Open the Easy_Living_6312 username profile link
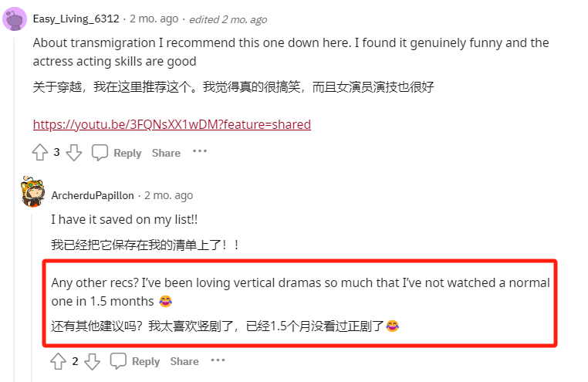The width and height of the screenshot is (588, 382). pyautogui.click(x=76, y=19)
